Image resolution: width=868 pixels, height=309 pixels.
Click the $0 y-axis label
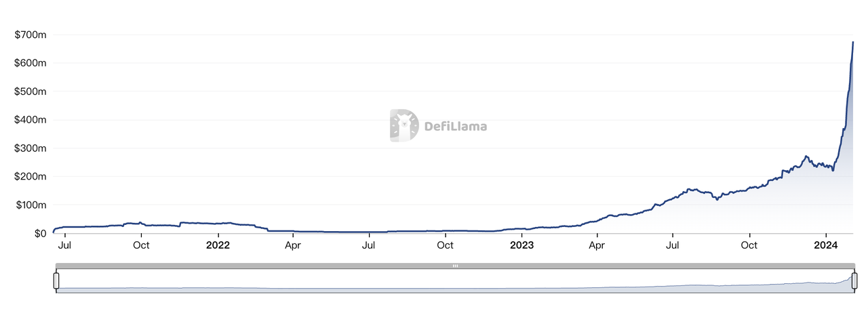point(41,234)
